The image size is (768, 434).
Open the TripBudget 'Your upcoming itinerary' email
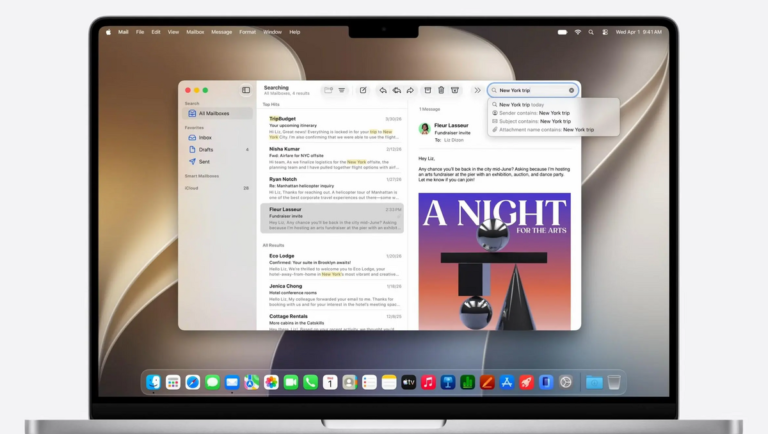click(332, 128)
